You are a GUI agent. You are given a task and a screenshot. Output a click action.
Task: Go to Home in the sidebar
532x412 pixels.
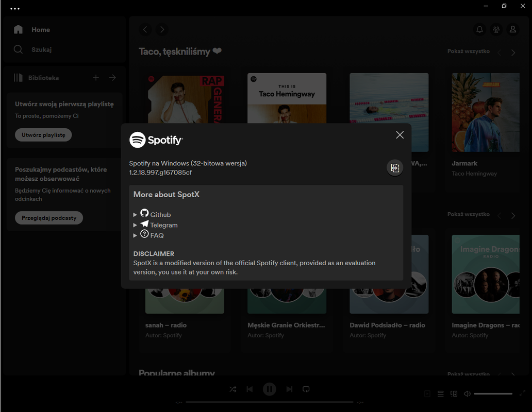point(41,30)
